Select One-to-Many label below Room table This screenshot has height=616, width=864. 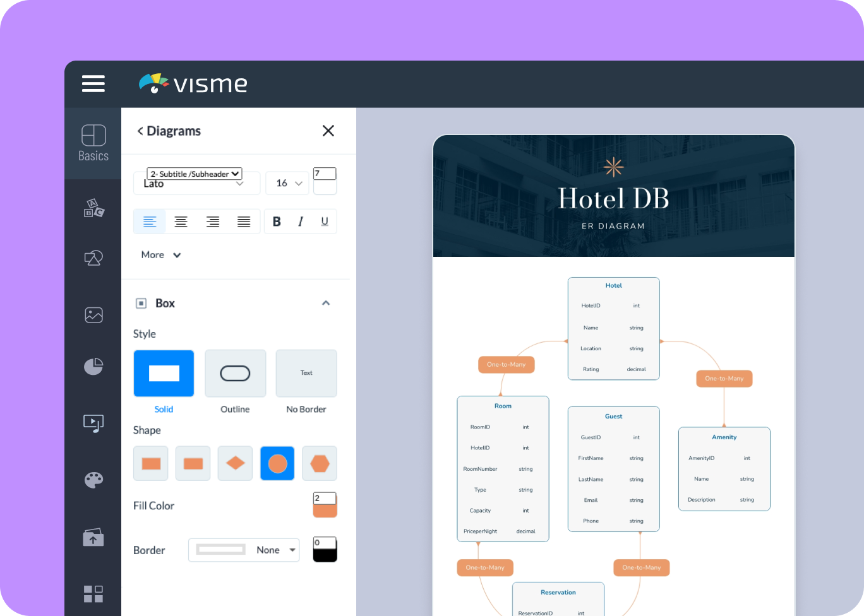(x=485, y=568)
